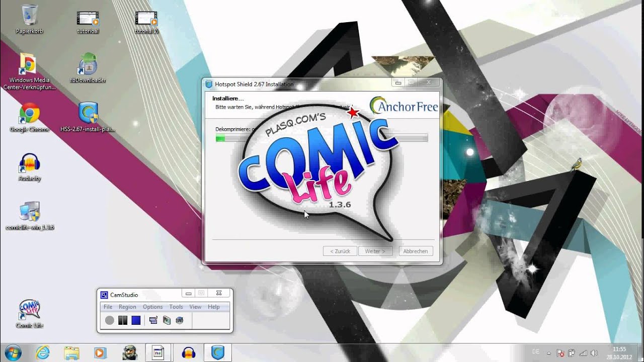Viewport: 644px width, 362px height.
Task: Click CamStudio SWF recording mode icon
Action: coord(180,320)
